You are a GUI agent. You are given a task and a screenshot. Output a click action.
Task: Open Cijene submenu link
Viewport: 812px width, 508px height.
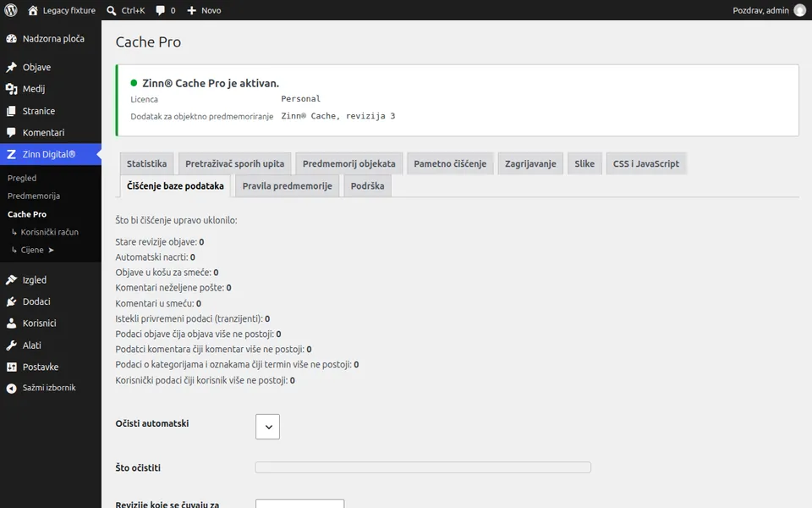coord(32,250)
